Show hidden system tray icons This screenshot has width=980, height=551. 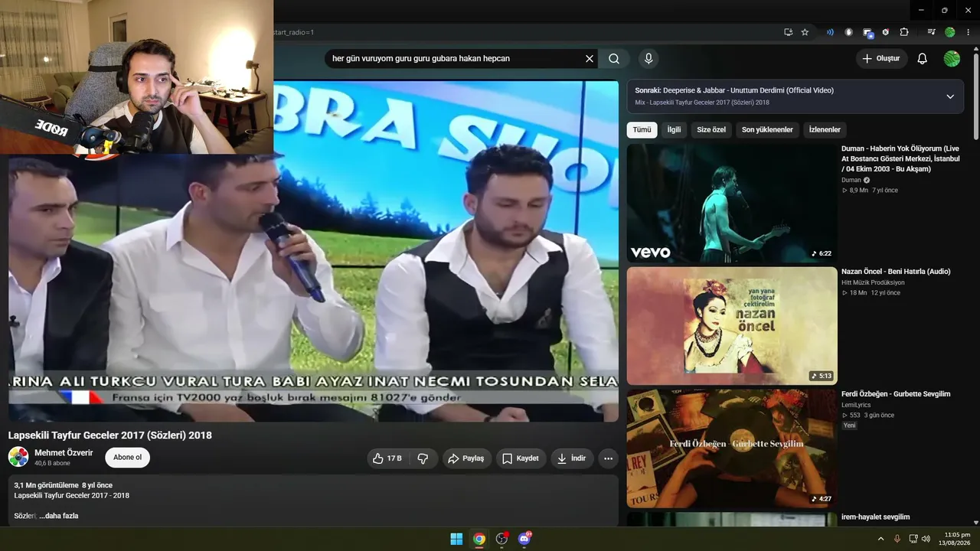(x=880, y=539)
